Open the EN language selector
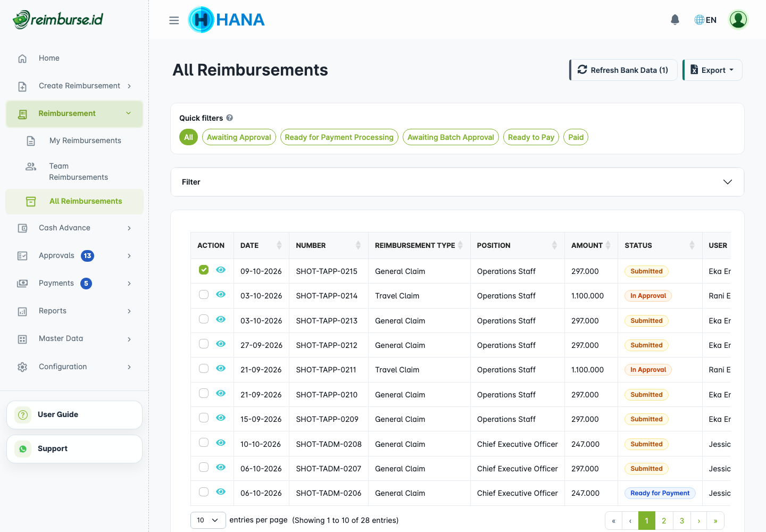766x532 pixels. point(705,20)
